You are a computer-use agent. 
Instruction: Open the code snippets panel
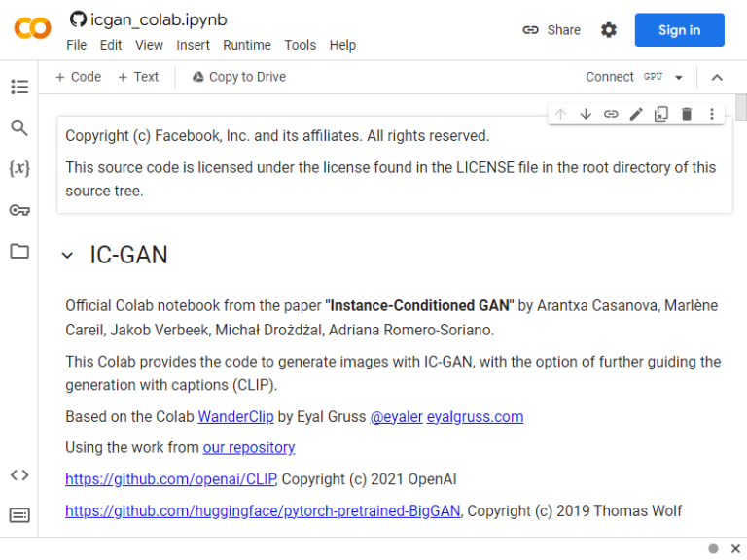[19, 474]
